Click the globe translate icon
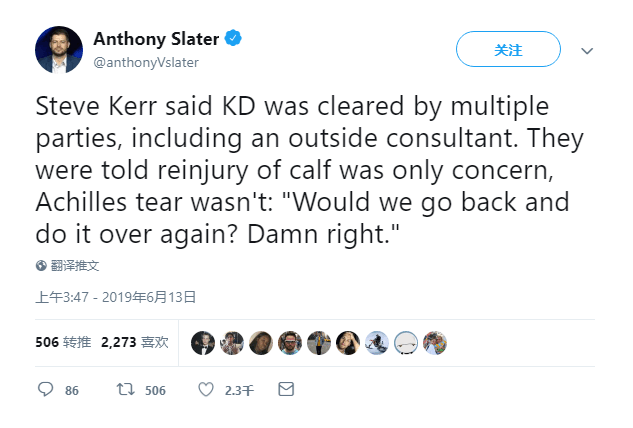The height and width of the screenshot is (428, 633). [x=41, y=266]
